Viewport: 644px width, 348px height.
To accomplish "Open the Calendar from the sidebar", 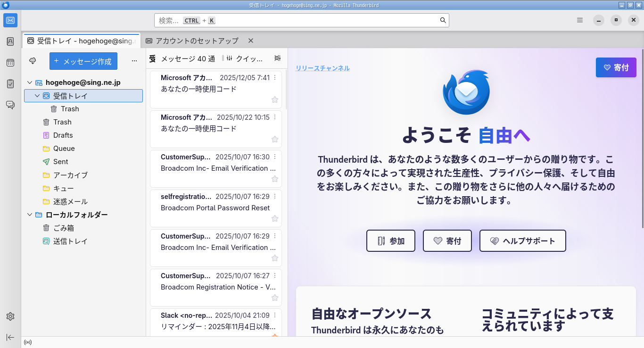I will [10, 63].
